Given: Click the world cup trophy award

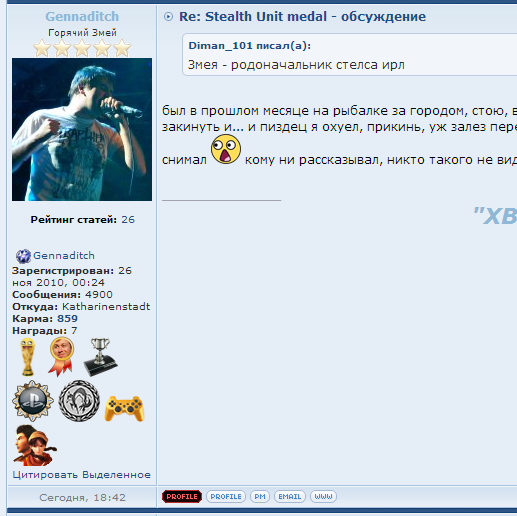Looking at the screenshot, I should pos(27,357).
